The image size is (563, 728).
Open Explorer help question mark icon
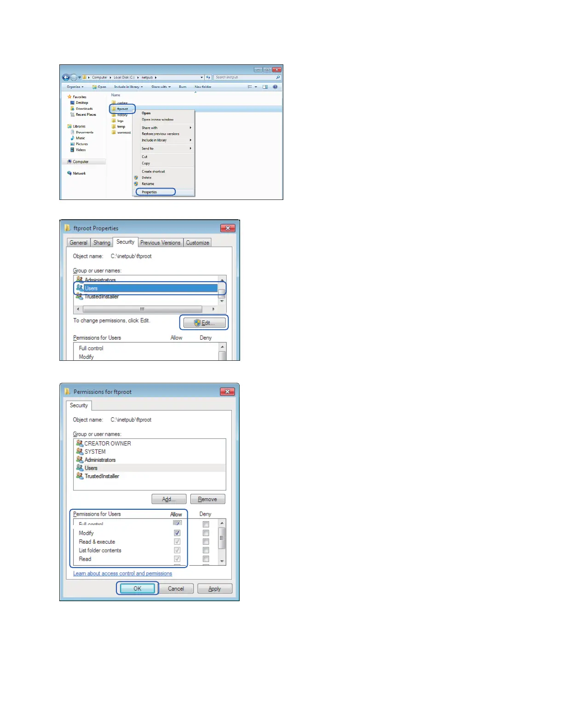click(275, 87)
